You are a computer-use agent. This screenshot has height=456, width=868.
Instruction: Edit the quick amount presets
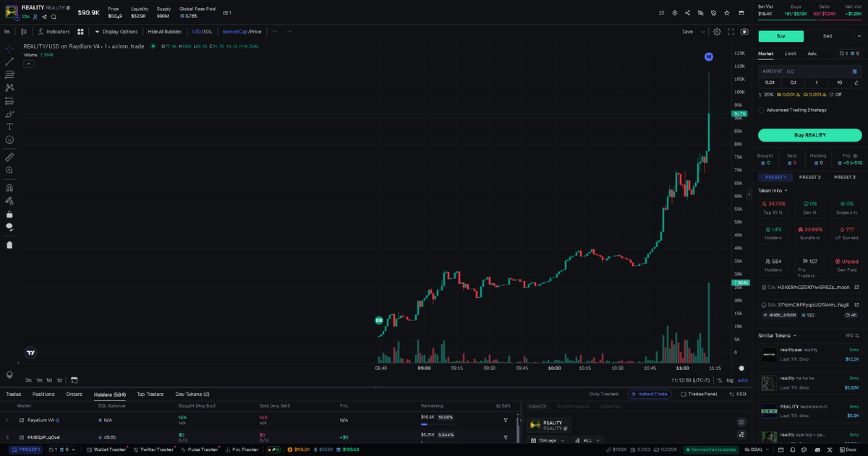click(x=856, y=82)
